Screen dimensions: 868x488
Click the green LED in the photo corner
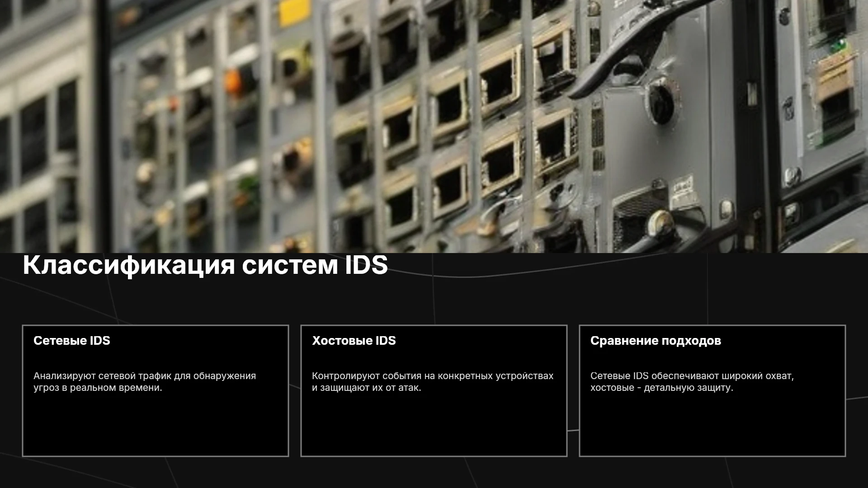[x=841, y=44]
